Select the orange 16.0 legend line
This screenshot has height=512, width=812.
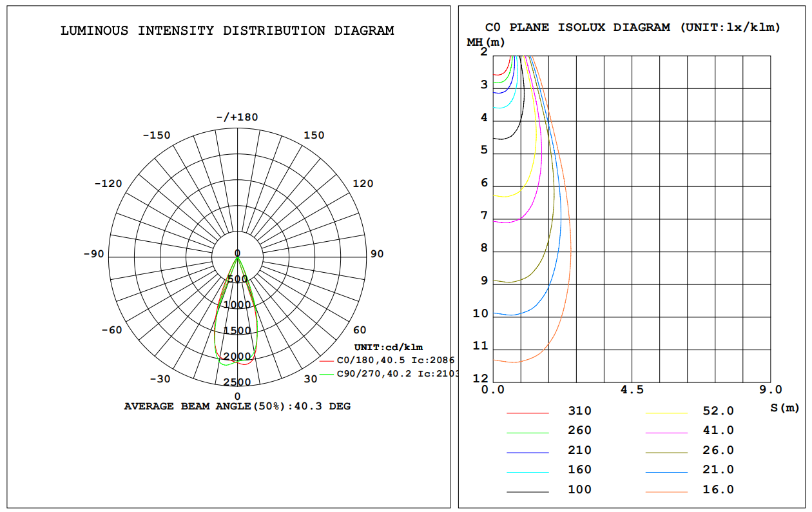coord(666,491)
